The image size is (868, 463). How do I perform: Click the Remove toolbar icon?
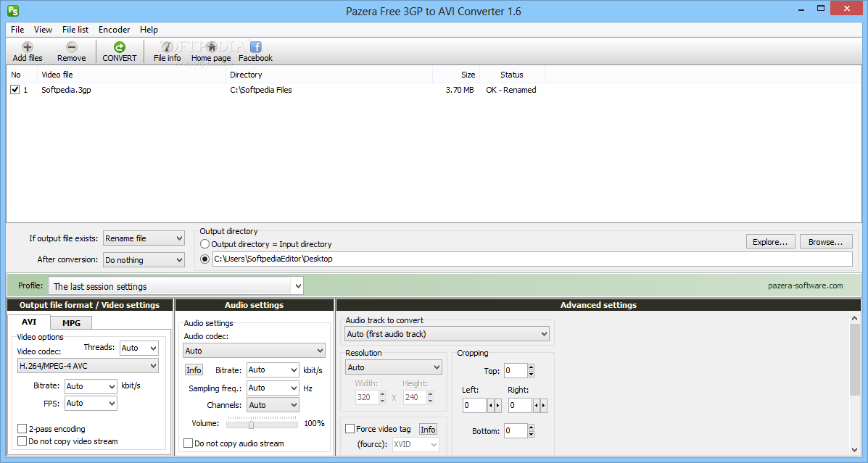71,48
